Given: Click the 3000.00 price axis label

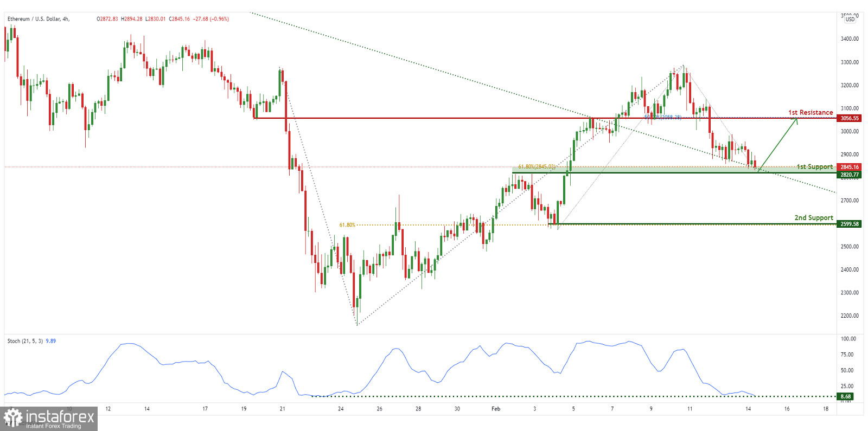Looking at the screenshot, I should tap(850, 131).
